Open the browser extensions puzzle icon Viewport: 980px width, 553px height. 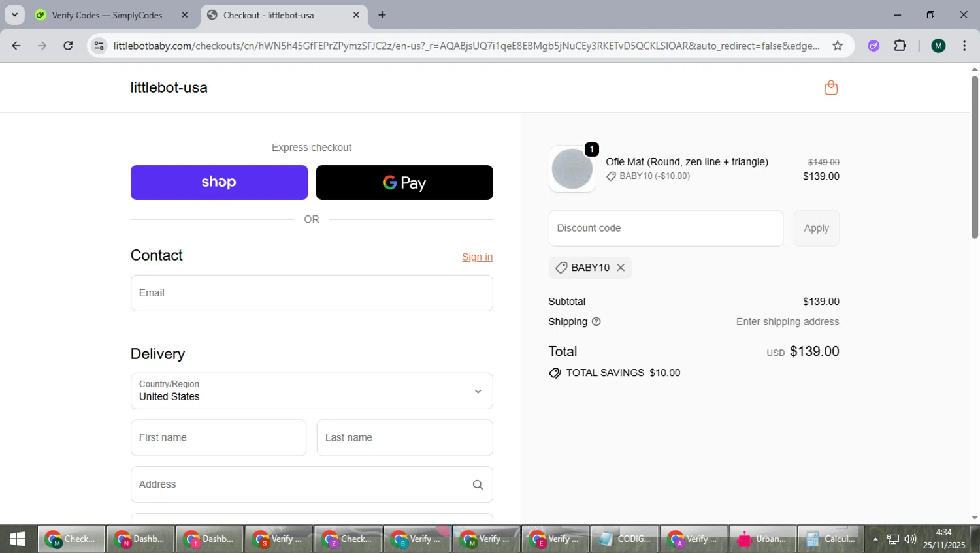click(x=900, y=46)
